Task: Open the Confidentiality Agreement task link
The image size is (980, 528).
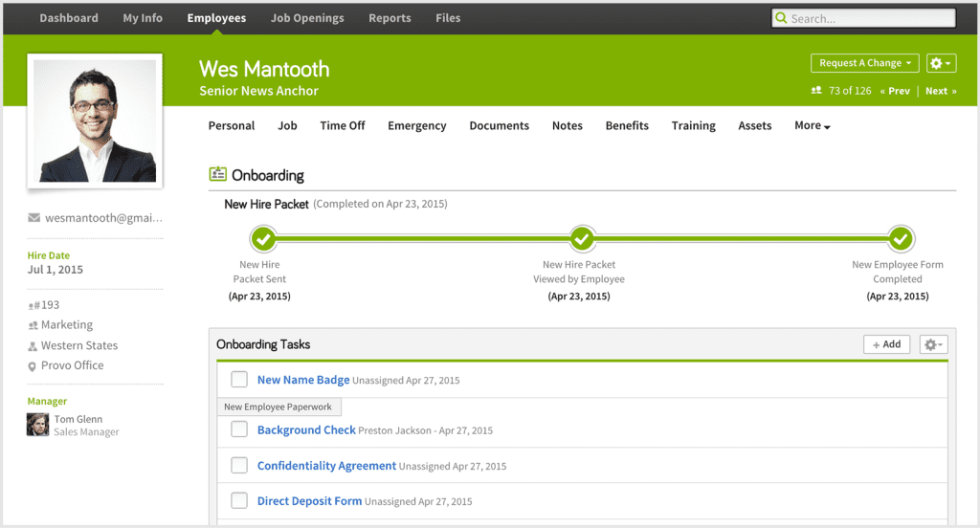Action: [x=326, y=466]
